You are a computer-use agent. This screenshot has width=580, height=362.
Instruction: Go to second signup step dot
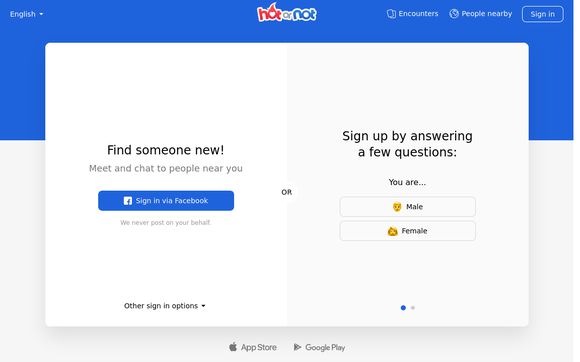pyautogui.click(x=413, y=308)
